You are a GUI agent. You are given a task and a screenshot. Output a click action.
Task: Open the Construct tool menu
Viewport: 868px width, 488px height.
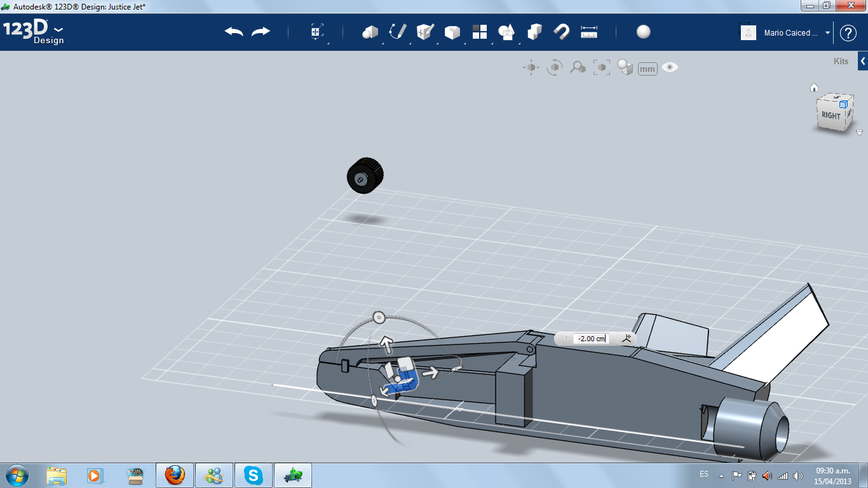(424, 32)
